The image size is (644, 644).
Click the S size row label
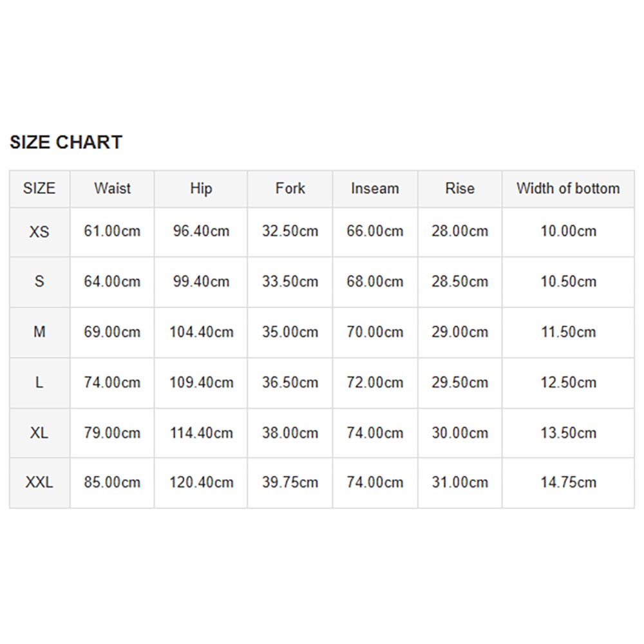coord(39,282)
